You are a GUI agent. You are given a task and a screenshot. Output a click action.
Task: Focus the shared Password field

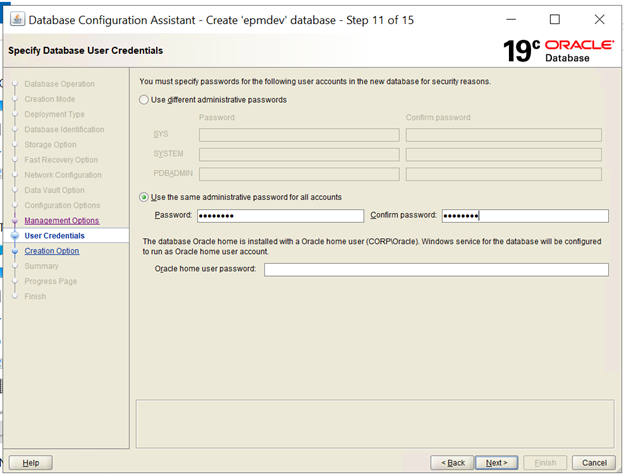(280, 216)
